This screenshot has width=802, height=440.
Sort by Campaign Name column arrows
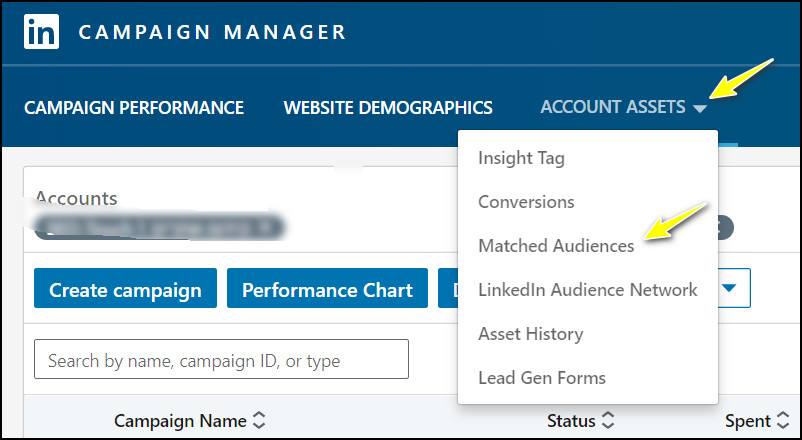click(x=259, y=421)
